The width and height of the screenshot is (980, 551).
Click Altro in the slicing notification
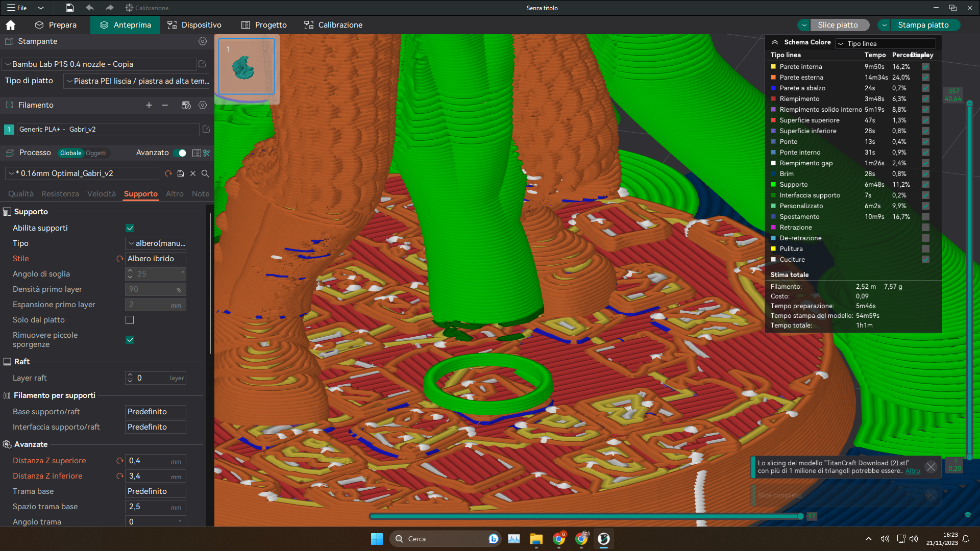913,471
